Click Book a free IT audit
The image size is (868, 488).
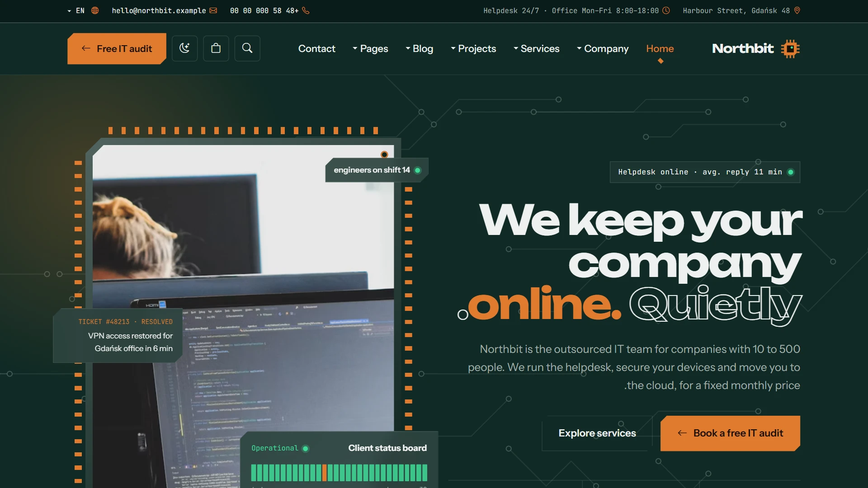pyautogui.click(x=730, y=433)
